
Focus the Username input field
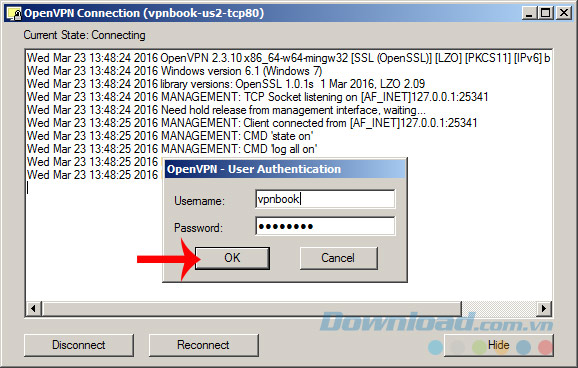(325, 199)
